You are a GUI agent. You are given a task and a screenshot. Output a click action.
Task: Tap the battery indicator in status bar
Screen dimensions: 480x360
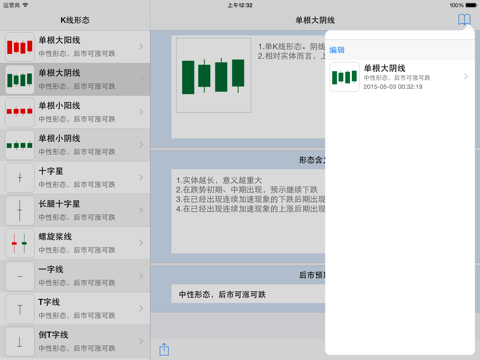coord(471,5)
